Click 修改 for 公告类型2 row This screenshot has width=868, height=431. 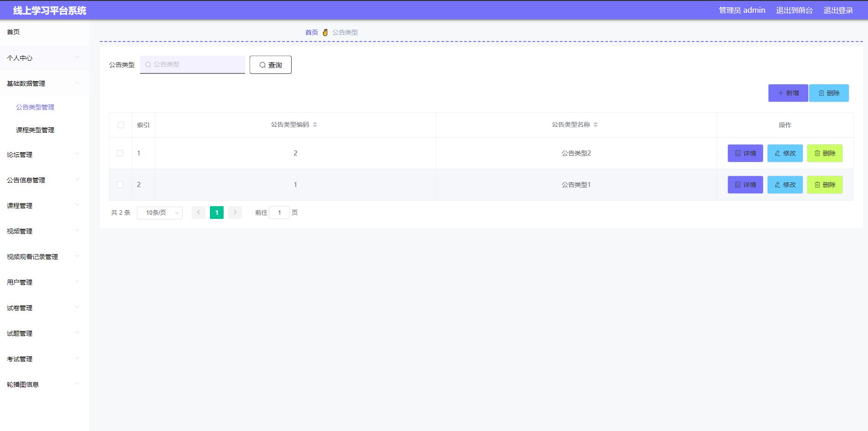click(785, 153)
